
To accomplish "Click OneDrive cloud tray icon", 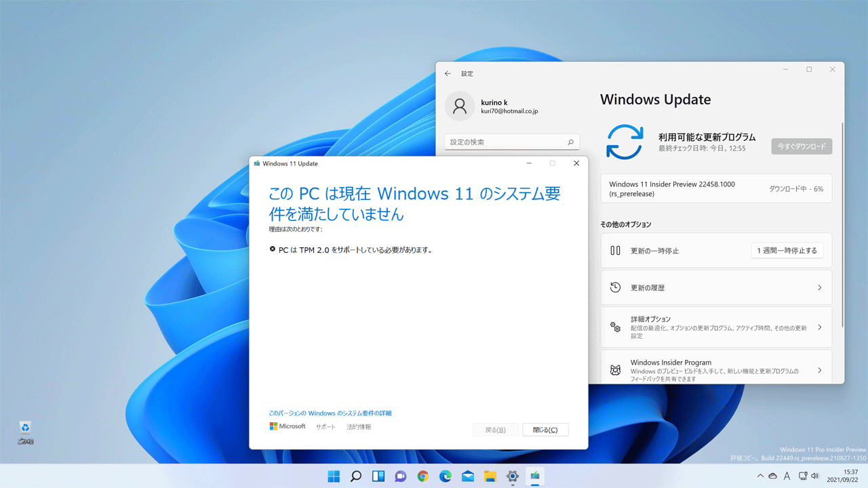I will (x=773, y=476).
